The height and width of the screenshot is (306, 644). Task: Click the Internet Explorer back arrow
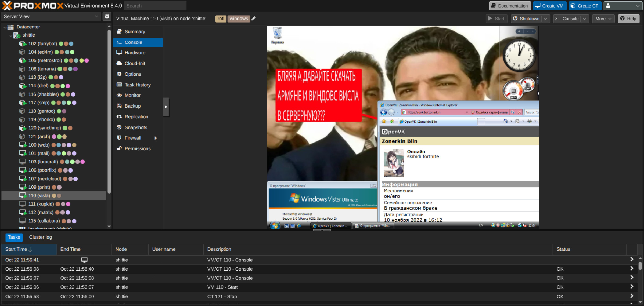pyautogui.click(x=383, y=112)
